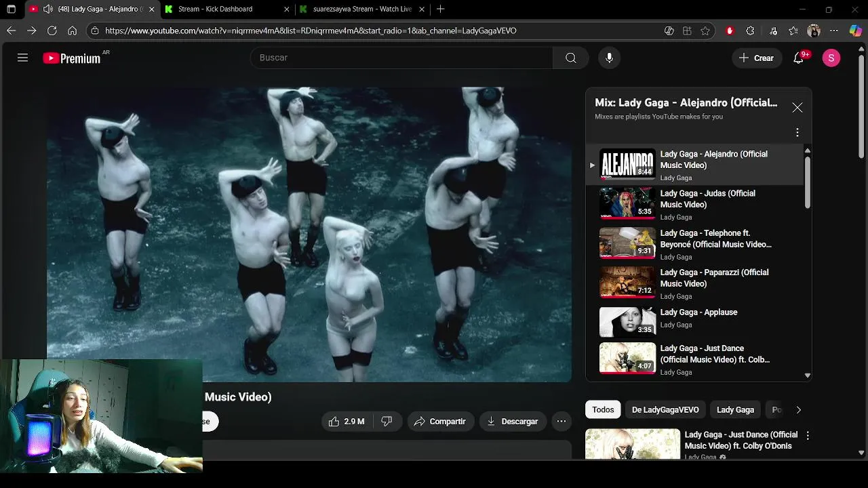Open browser extensions puzzle icon
Viewport: 868px width, 488px height.
750,30
